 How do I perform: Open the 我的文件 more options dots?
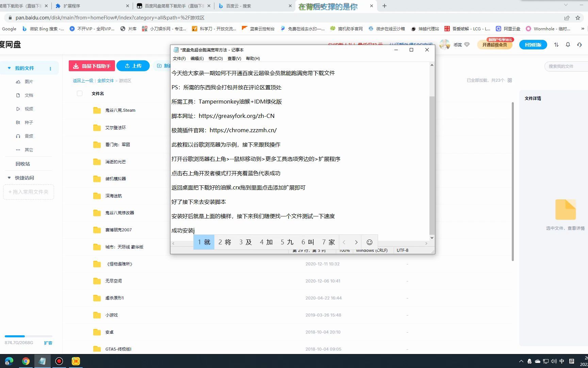tap(50, 68)
